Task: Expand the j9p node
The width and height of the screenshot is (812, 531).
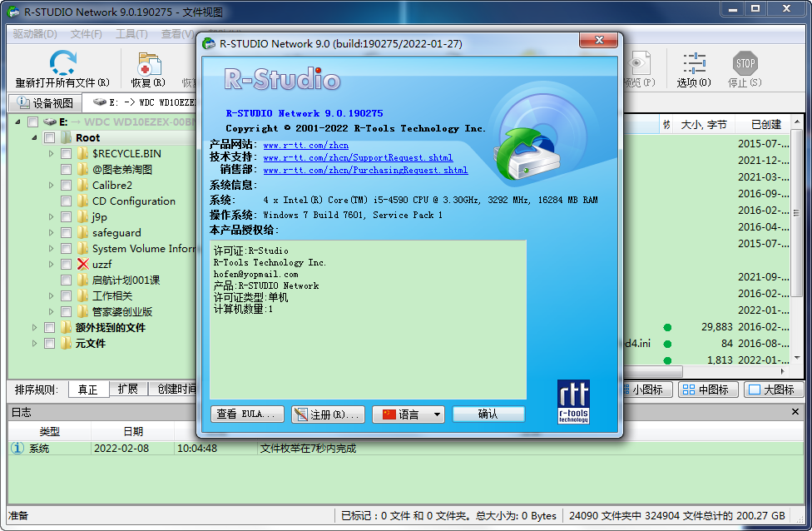Action: pos(51,217)
